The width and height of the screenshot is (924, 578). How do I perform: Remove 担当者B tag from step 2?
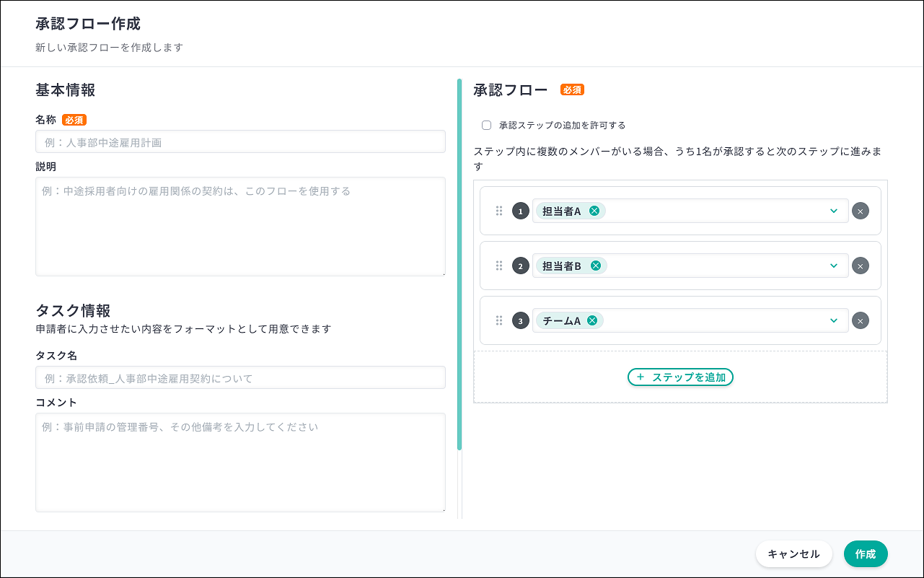click(596, 266)
